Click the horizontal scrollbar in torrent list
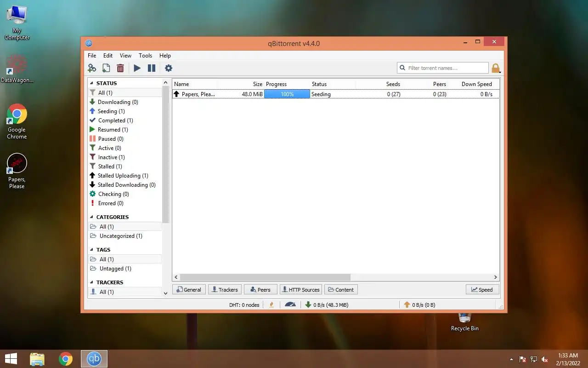The image size is (588, 368). [x=265, y=277]
